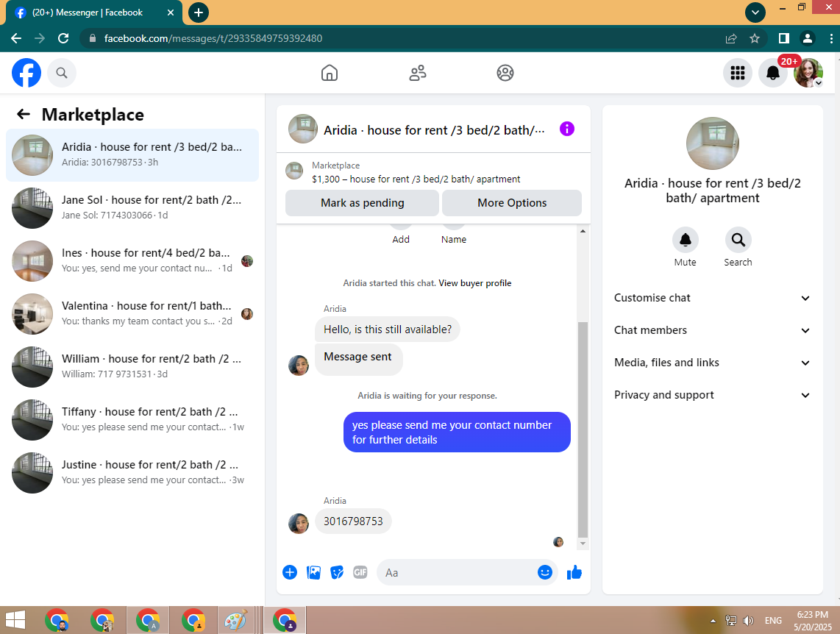Open the nine-dot menu grid icon
Screen dimensions: 840x634
[x=738, y=73]
